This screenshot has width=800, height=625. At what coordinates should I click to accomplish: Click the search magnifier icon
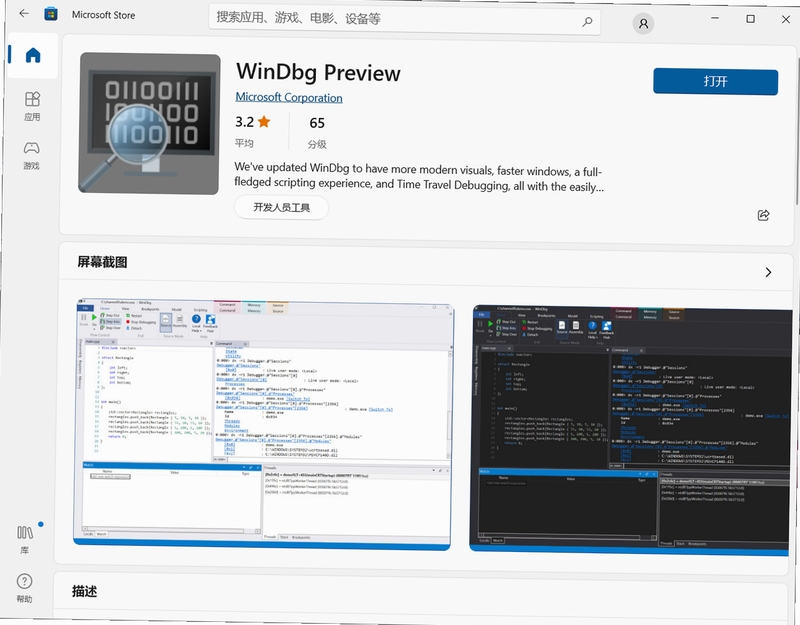coord(587,21)
